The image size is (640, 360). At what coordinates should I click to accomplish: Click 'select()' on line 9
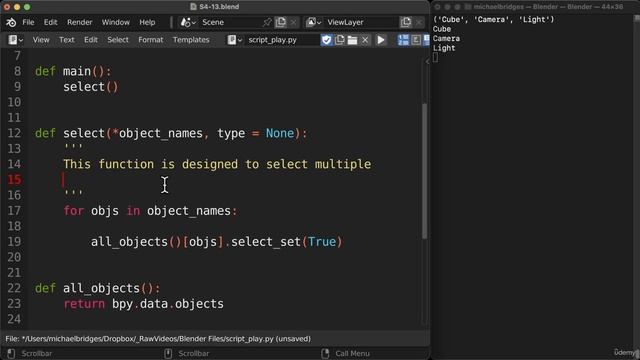[91, 87]
